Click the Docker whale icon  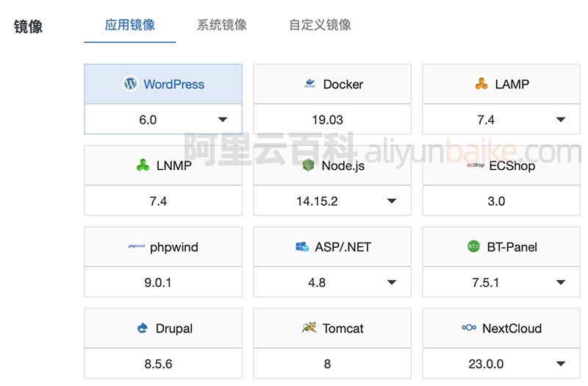click(309, 83)
